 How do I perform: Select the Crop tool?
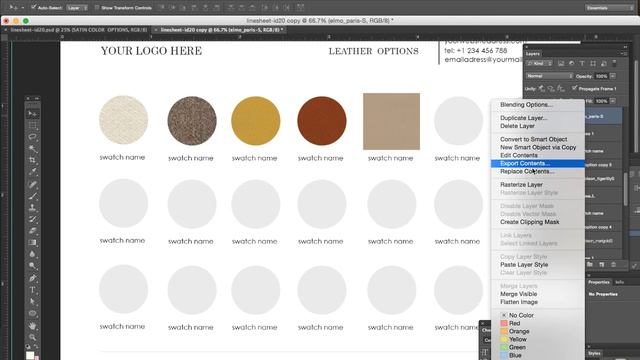tap(33, 160)
